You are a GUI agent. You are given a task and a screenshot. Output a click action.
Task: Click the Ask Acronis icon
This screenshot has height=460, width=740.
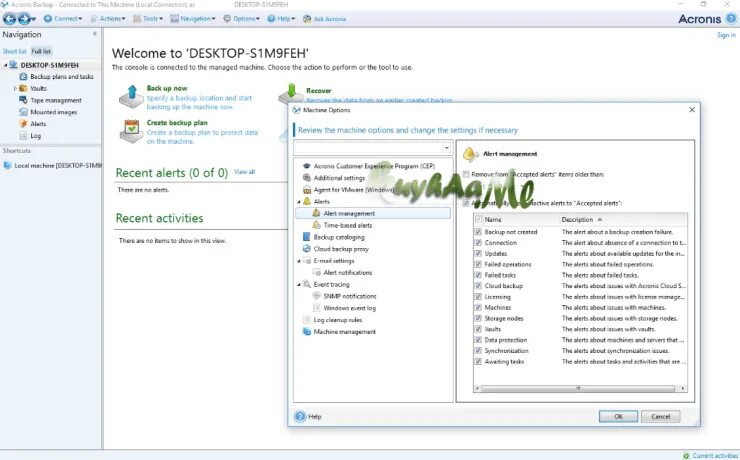point(307,19)
